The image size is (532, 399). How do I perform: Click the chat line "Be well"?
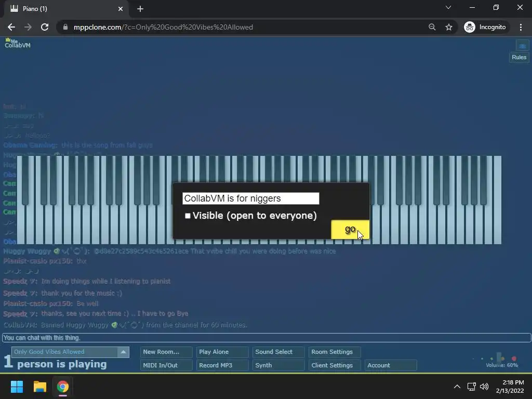point(87,303)
